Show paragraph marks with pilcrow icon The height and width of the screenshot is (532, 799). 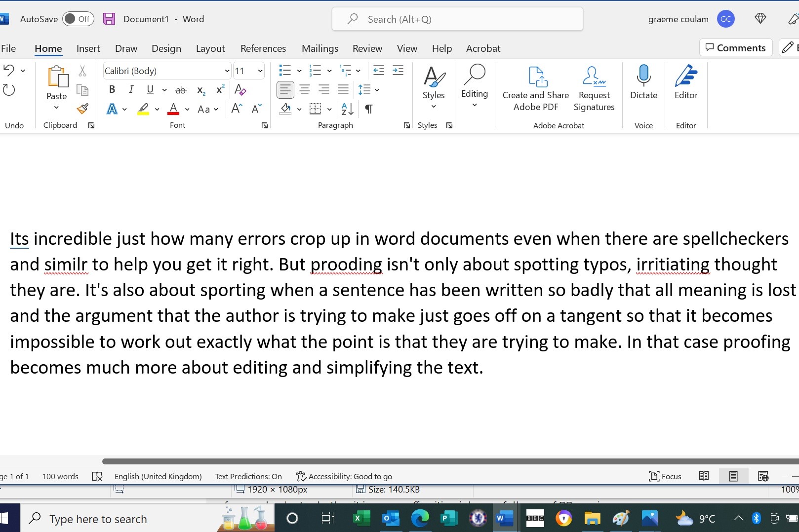coord(368,109)
